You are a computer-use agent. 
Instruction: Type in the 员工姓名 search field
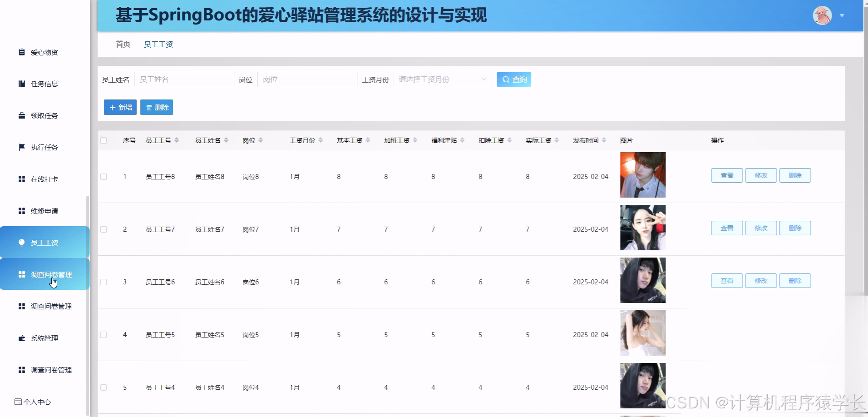tap(184, 79)
